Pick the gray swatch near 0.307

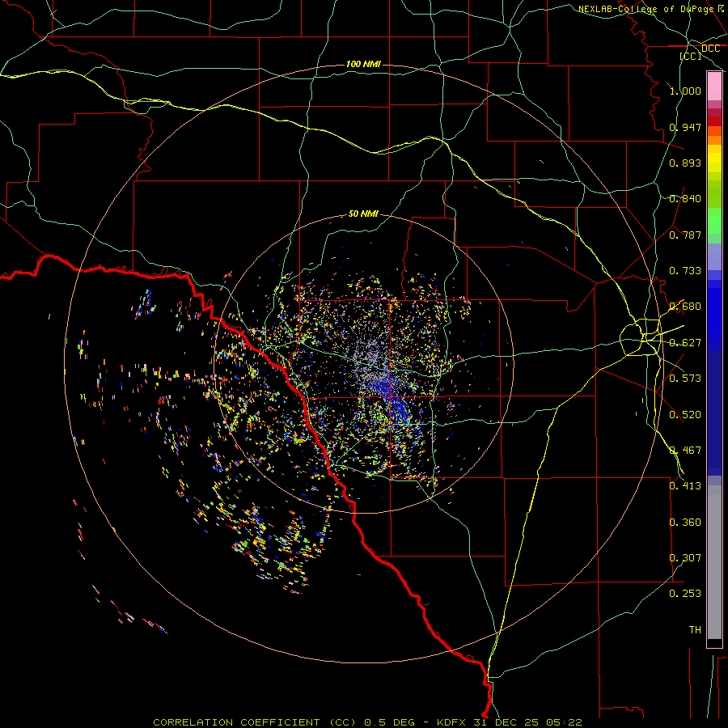tap(714, 562)
